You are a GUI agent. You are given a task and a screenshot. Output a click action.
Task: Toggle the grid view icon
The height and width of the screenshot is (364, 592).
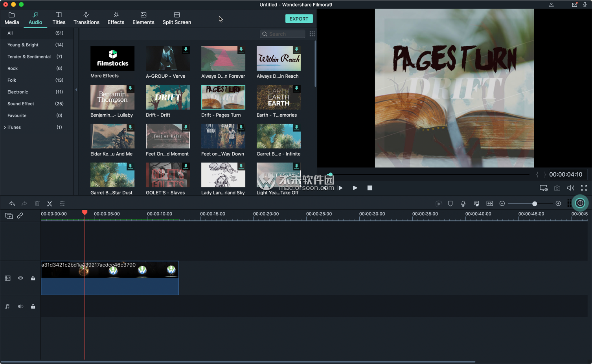click(312, 34)
